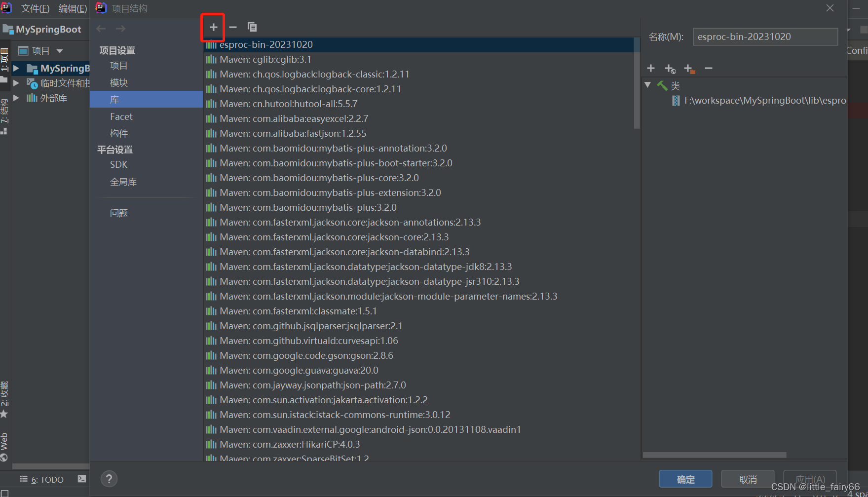Select the 库 settings category
Image resolution: width=868 pixels, height=497 pixels.
[114, 99]
